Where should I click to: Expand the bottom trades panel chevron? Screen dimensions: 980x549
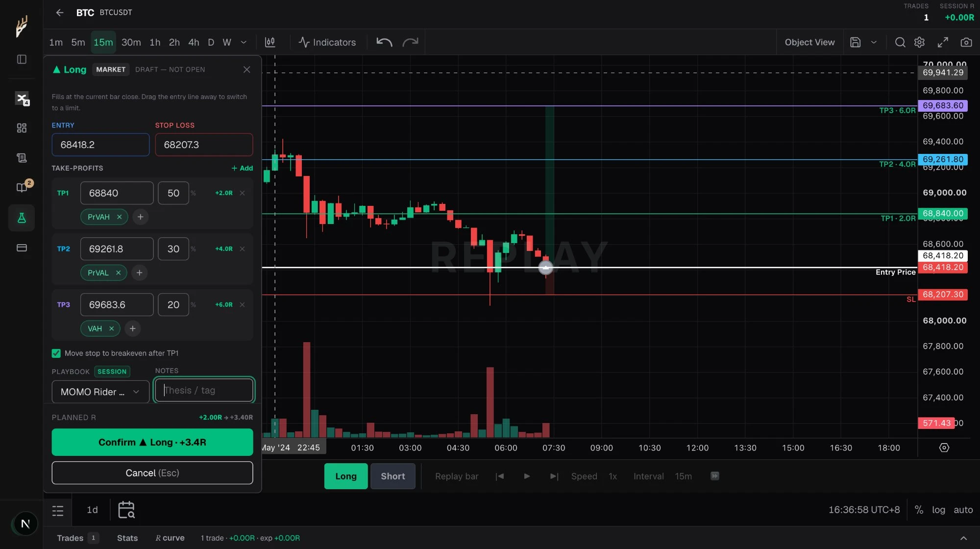pos(963,538)
